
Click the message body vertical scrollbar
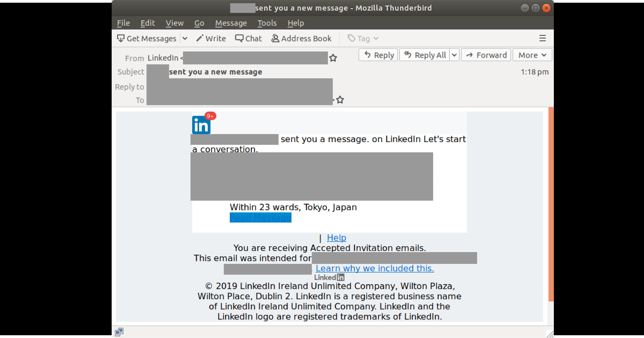tap(551, 204)
